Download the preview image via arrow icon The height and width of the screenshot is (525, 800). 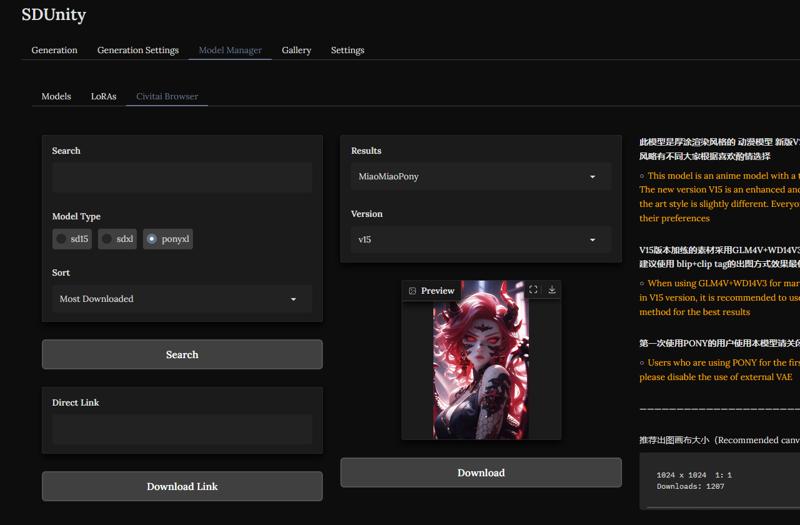point(552,289)
